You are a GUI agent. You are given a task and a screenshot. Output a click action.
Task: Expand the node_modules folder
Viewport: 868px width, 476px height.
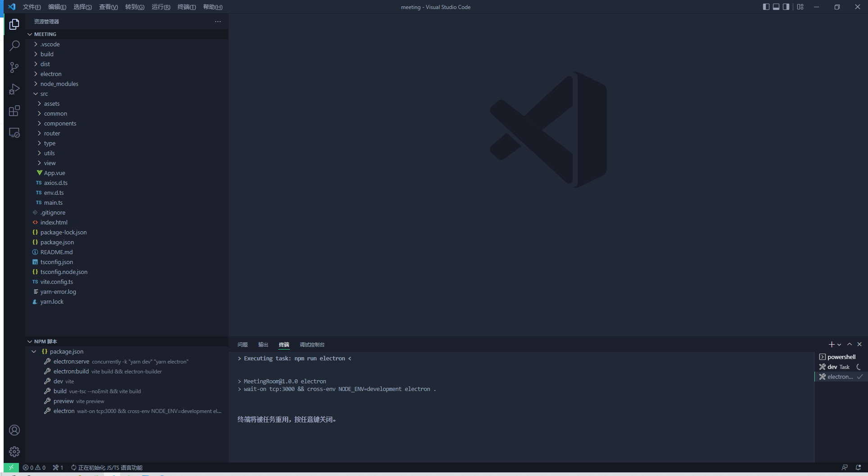[x=127, y=84]
